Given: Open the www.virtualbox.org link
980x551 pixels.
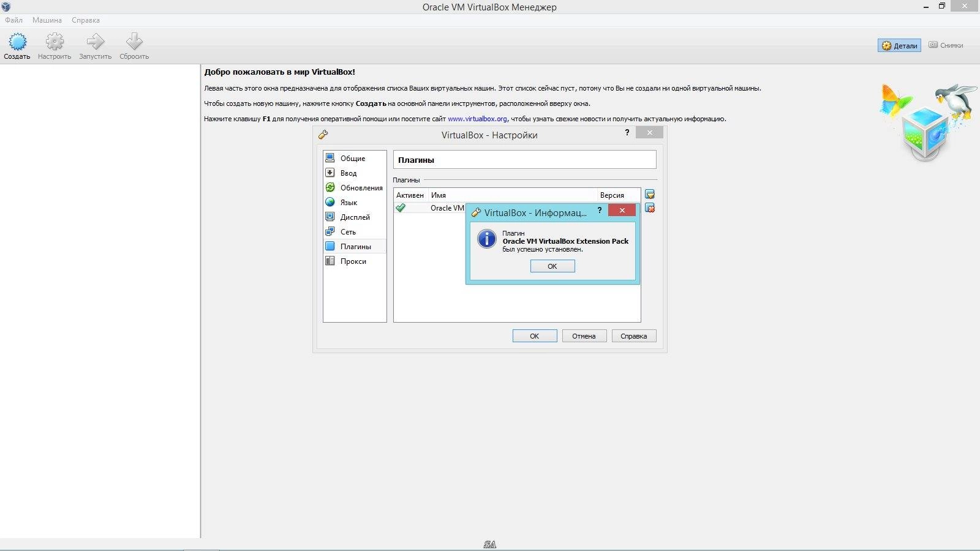Looking at the screenshot, I should (477, 119).
